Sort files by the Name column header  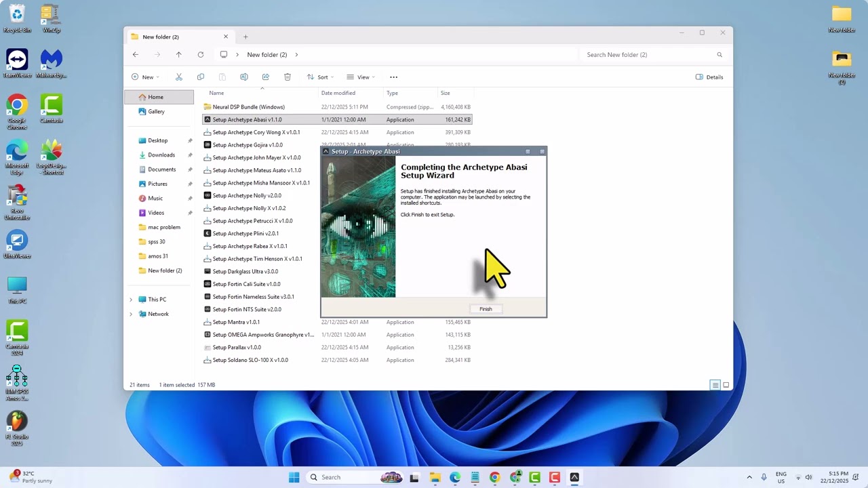(x=261, y=93)
